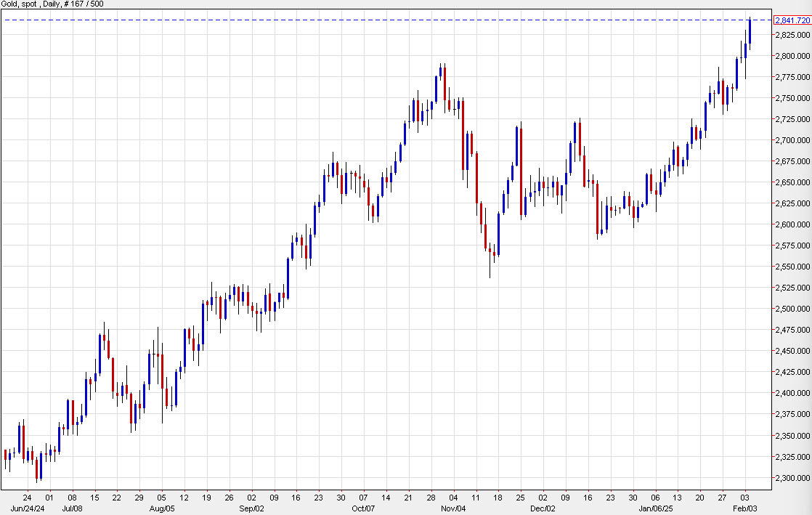This screenshot has width=812, height=515.
Task: Click the Dec/02 date axis label
Action: click(543, 508)
